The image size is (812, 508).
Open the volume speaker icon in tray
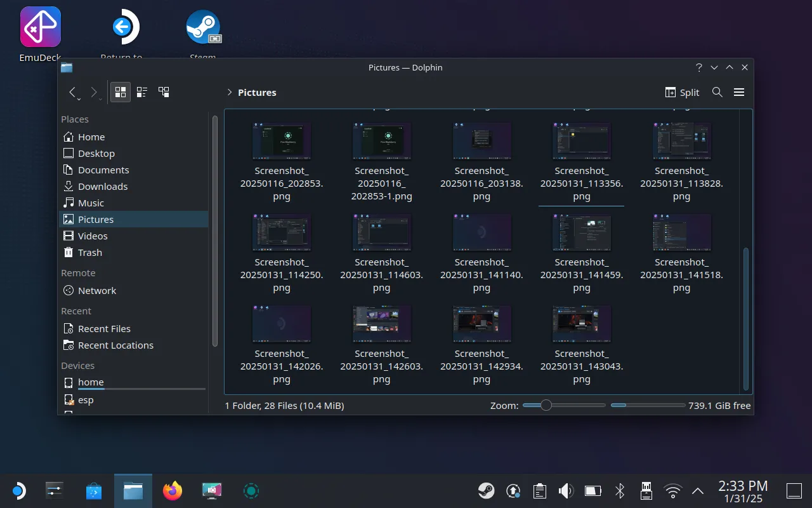pos(565,491)
